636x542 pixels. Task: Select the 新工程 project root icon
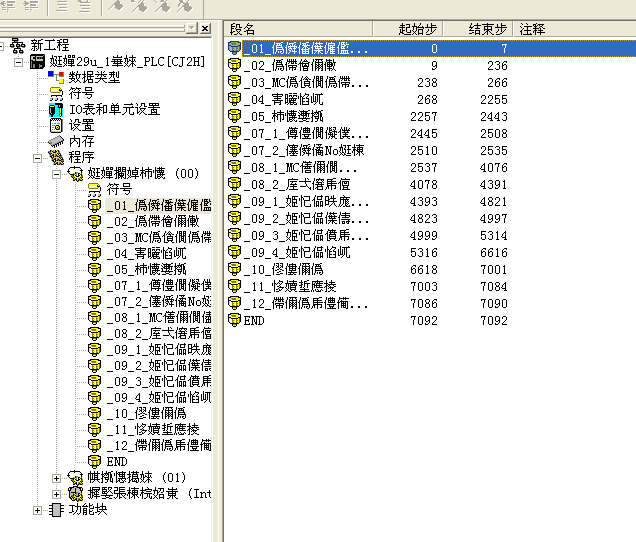[x=18, y=45]
